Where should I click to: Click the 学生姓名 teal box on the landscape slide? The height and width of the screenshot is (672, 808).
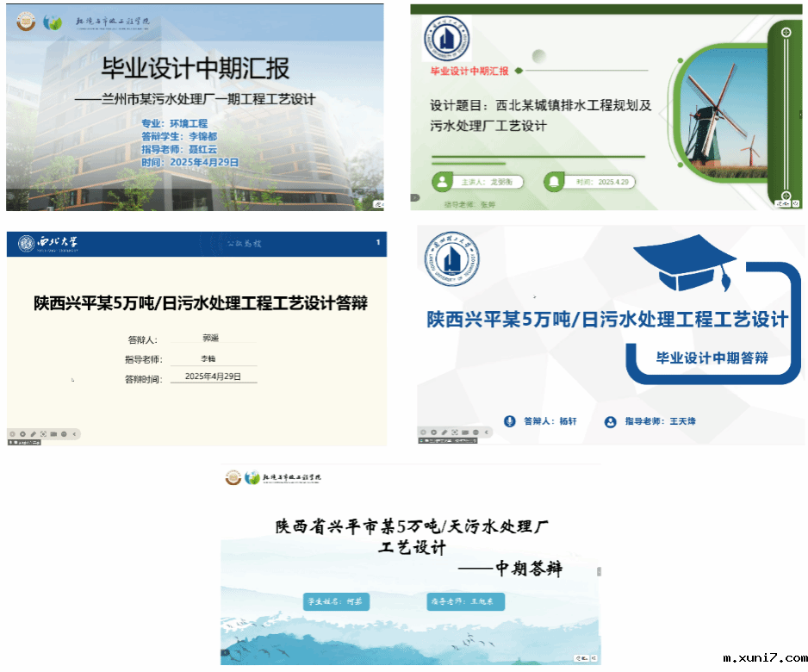(x=337, y=601)
